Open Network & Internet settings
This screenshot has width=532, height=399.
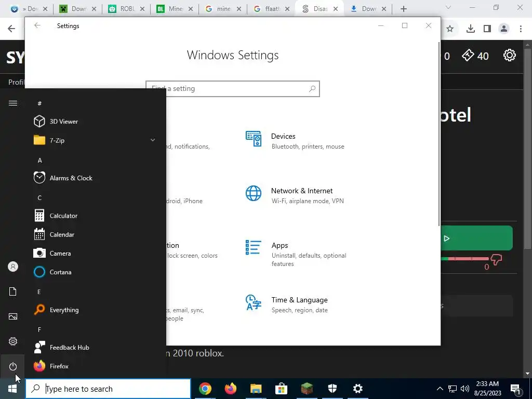[295, 195]
